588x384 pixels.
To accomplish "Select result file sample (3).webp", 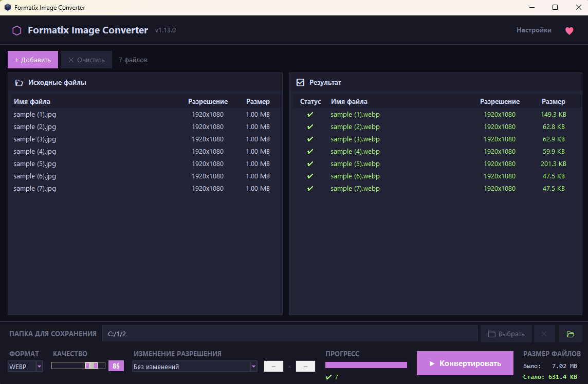I will click(436, 139).
